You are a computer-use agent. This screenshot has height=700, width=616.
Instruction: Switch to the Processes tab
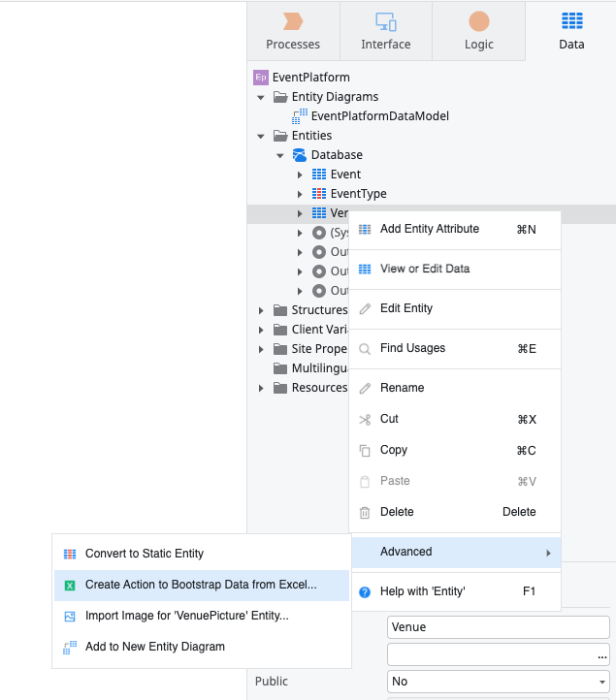[293, 31]
